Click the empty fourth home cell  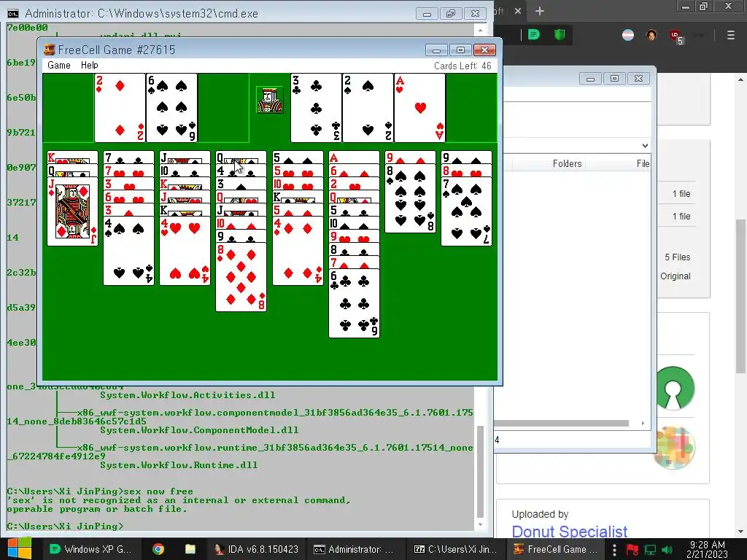coord(472,108)
